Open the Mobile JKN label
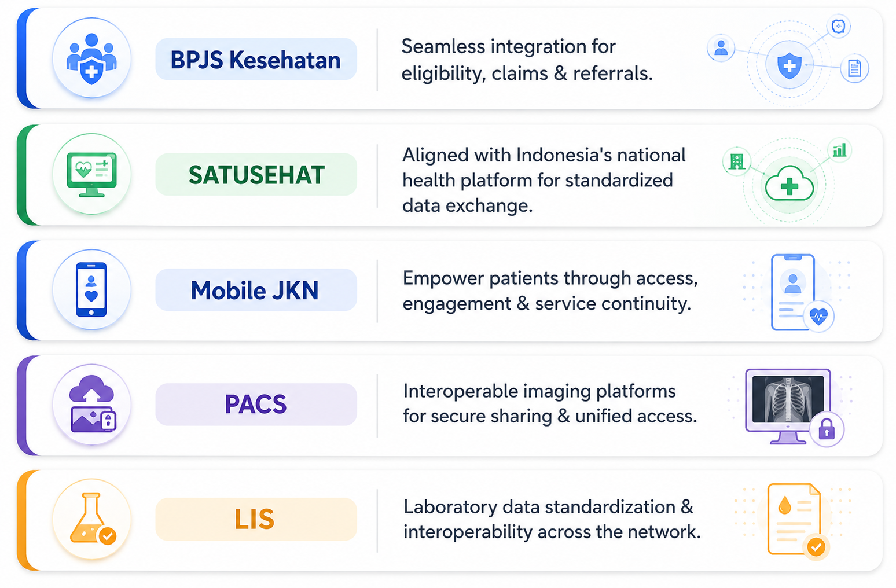Viewport: 896px width, 588px height. click(x=256, y=290)
